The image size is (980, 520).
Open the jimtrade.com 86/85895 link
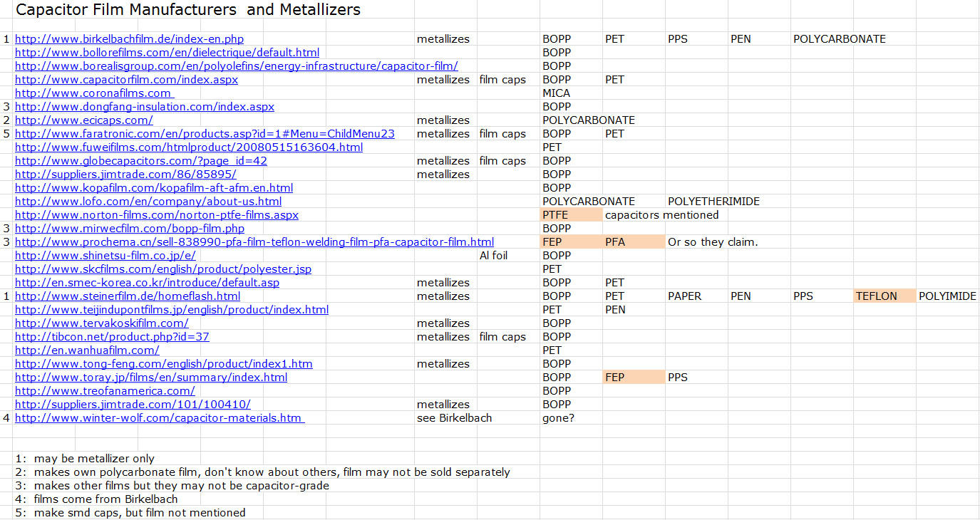(x=125, y=175)
